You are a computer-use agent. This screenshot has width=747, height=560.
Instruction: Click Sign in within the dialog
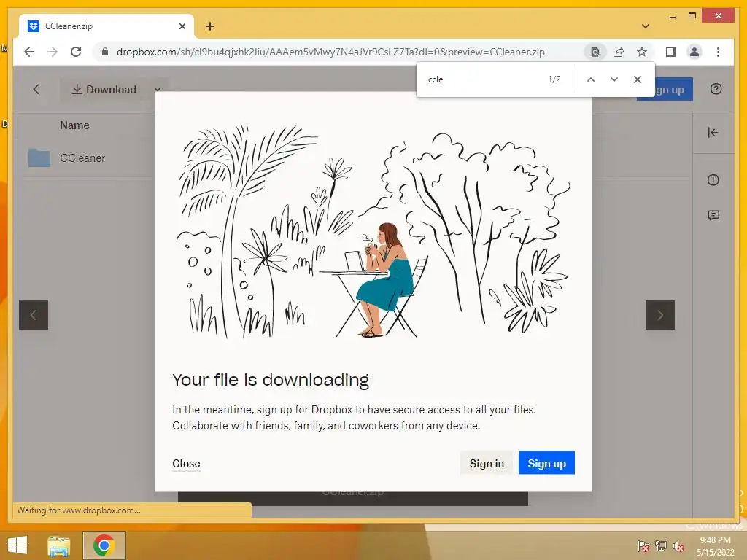[x=487, y=463]
